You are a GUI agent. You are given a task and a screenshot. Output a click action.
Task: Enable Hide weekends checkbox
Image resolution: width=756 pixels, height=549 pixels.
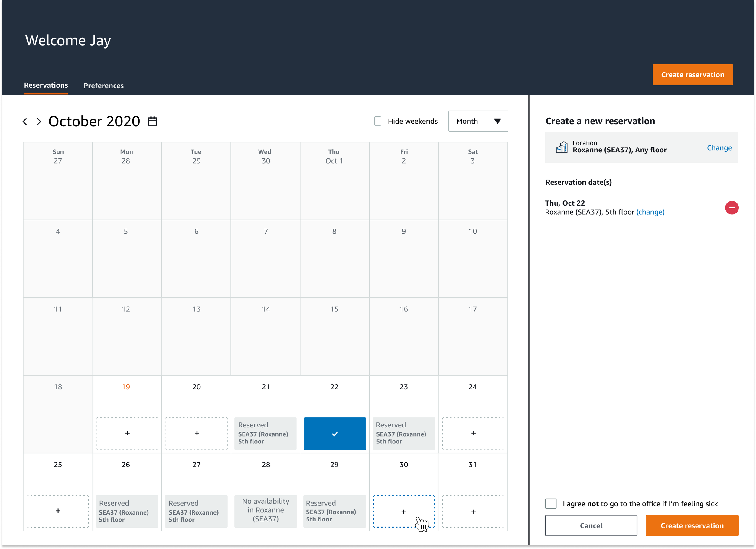tap(377, 121)
